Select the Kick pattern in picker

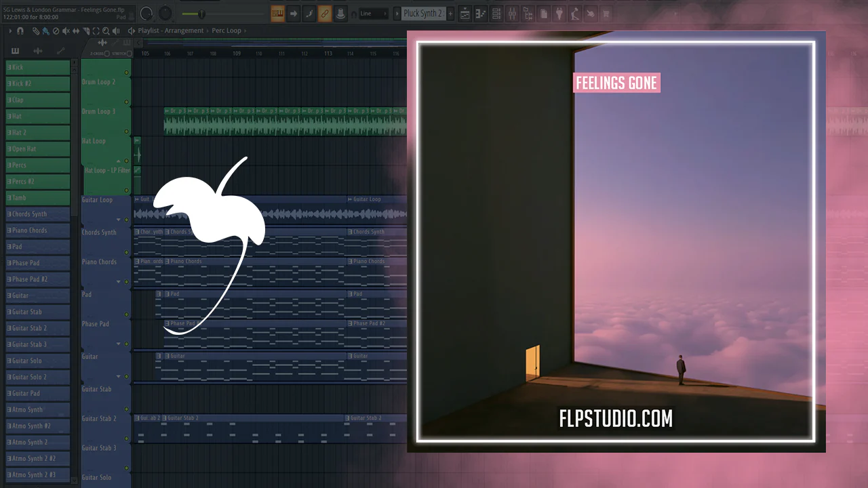pyautogui.click(x=38, y=67)
